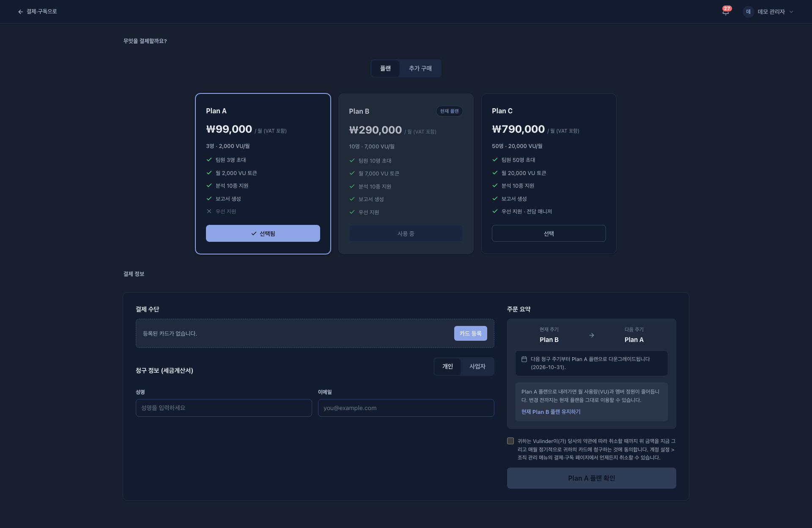Image resolution: width=812 pixels, height=528 pixels.
Task: Click the checkmark beside 우선 지원 in Plan B
Action: tap(352, 212)
